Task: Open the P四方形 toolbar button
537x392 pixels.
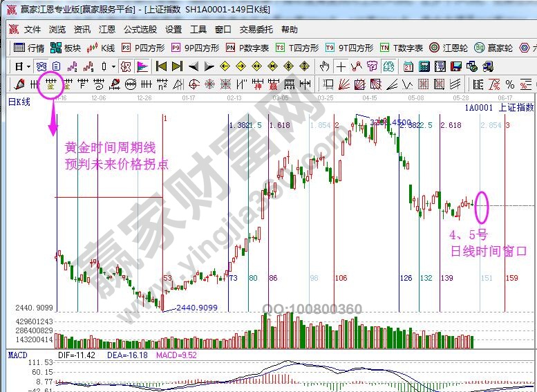Action: 144,48
